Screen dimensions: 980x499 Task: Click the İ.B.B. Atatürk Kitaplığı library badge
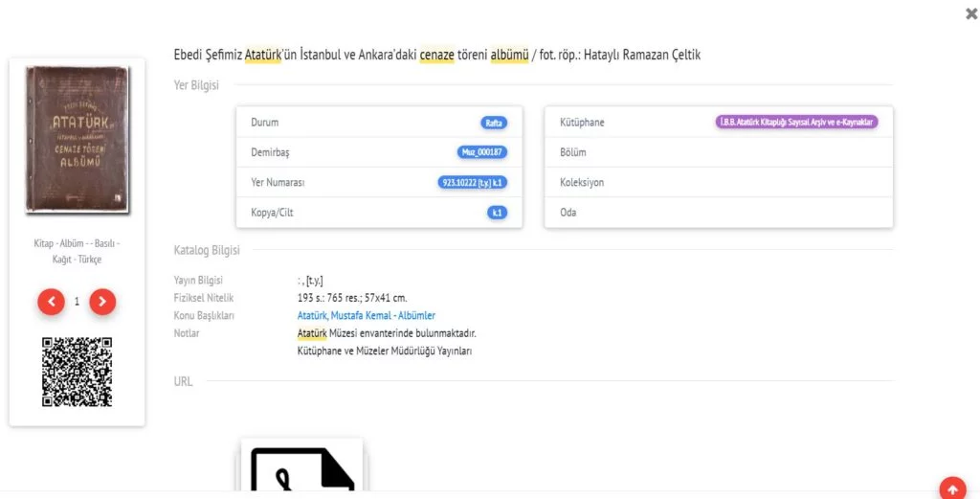(796, 123)
